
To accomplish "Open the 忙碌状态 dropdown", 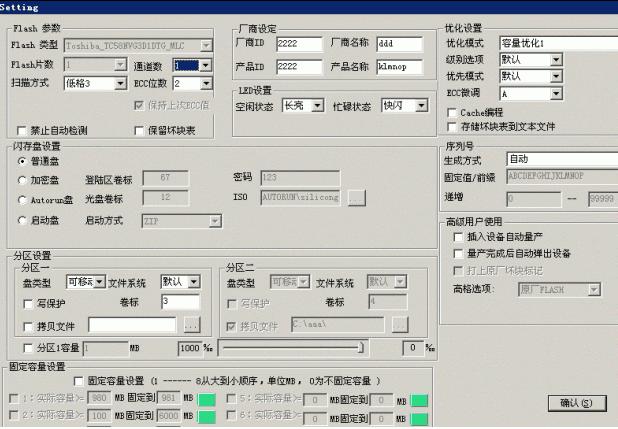I will pyautogui.click(x=420, y=105).
